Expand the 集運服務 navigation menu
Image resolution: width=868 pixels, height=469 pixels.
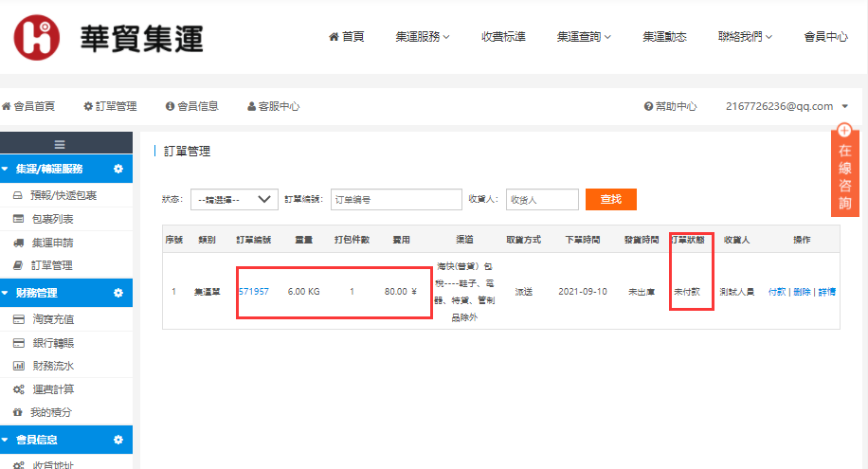[422, 37]
